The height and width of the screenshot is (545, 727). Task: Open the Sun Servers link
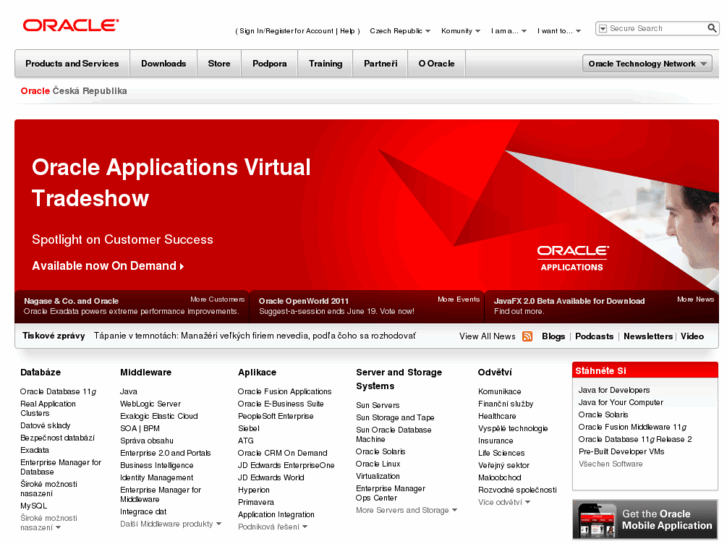pyautogui.click(x=377, y=405)
